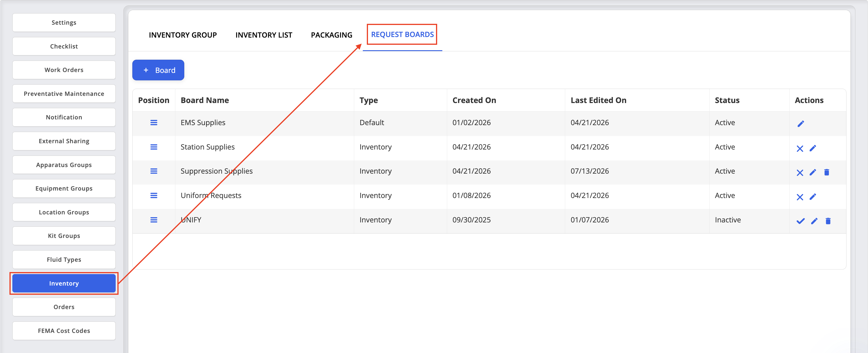Select the Suppression Supplies board name
Viewport: 868px width, 353px height.
216,171
